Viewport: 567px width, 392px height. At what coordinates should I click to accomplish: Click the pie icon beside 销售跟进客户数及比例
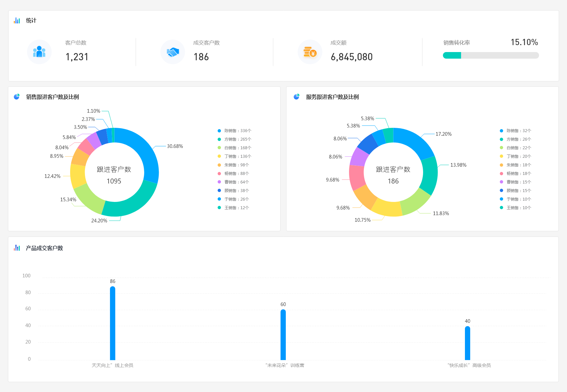tap(17, 97)
